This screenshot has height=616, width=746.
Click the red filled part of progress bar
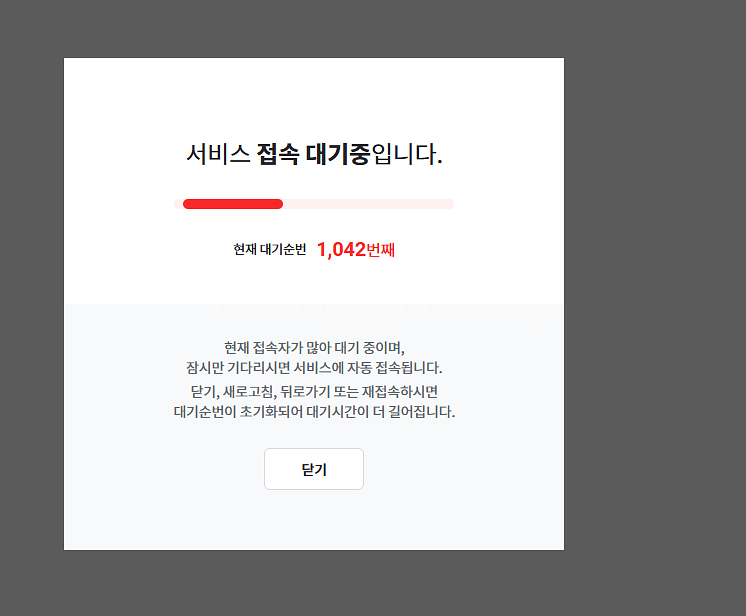coord(233,204)
